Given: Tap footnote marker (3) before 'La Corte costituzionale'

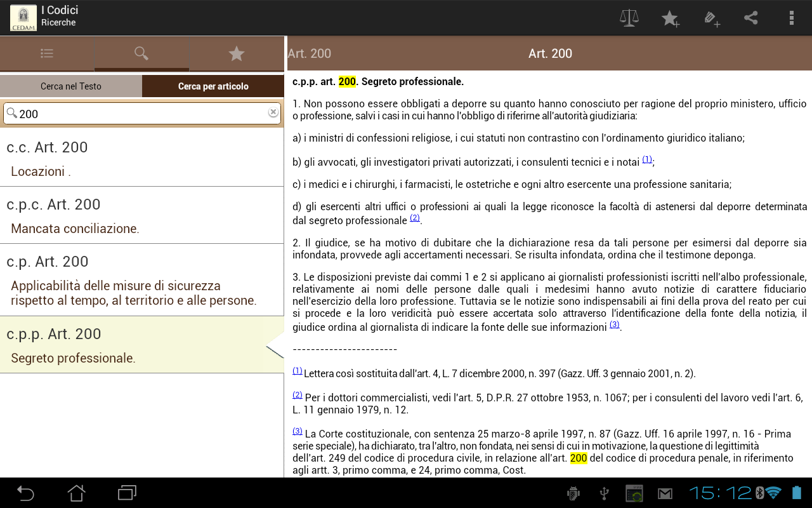Looking at the screenshot, I should point(298,431).
